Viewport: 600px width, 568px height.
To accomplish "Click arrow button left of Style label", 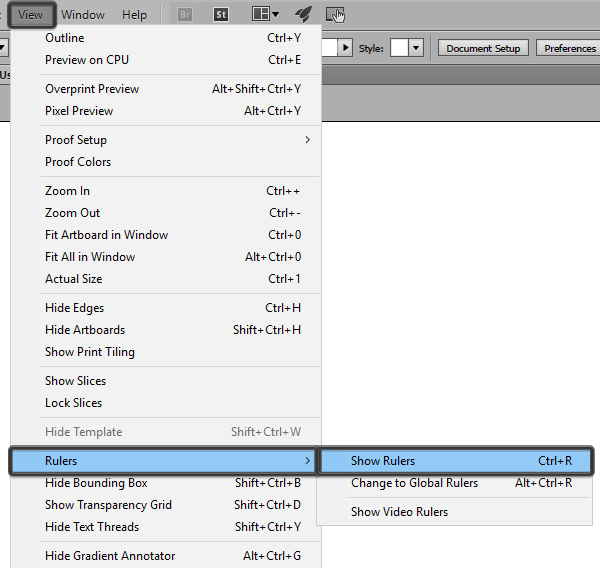I will click(x=345, y=48).
